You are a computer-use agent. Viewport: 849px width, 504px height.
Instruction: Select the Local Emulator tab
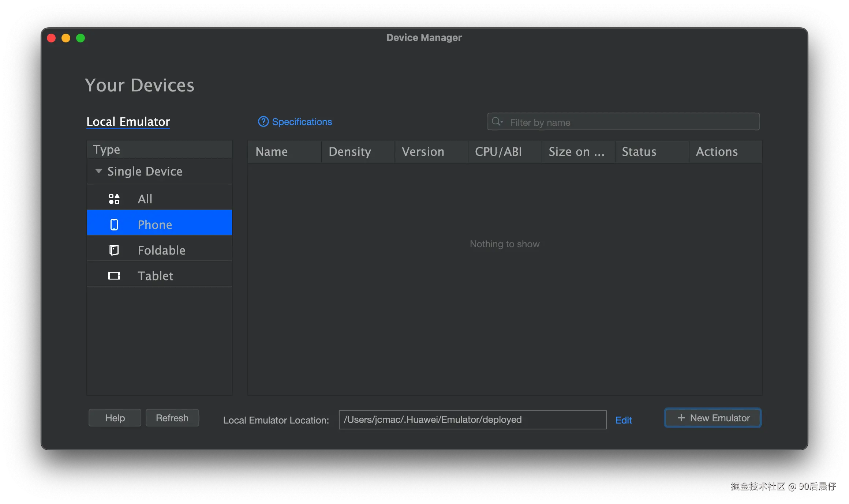pos(128,122)
